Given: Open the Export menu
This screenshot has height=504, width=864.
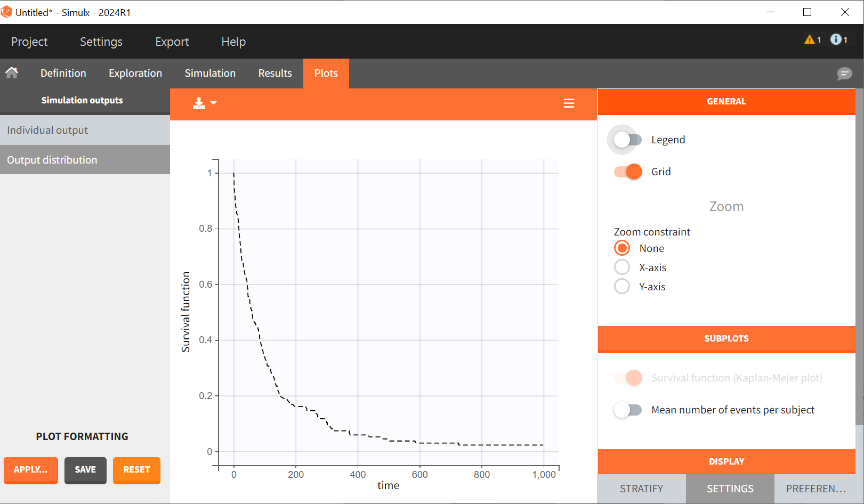Looking at the screenshot, I should pyautogui.click(x=172, y=42).
